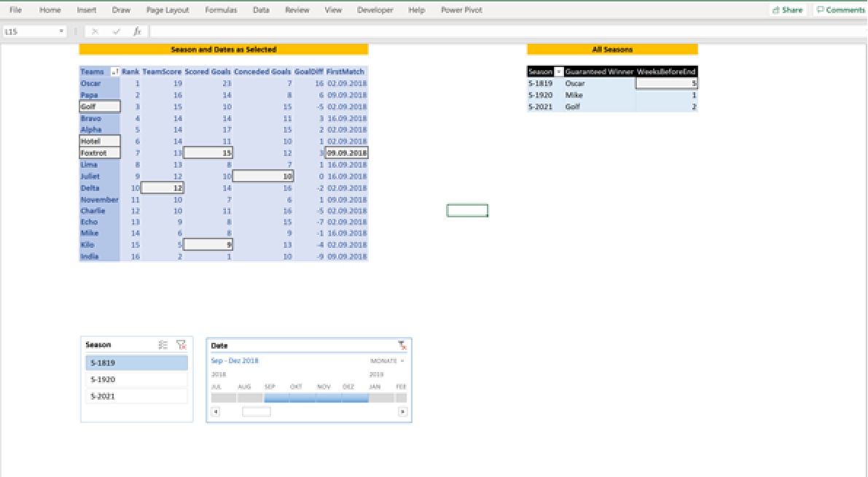Open the Insert ribbon tab
868x477 pixels.
pos(86,10)
